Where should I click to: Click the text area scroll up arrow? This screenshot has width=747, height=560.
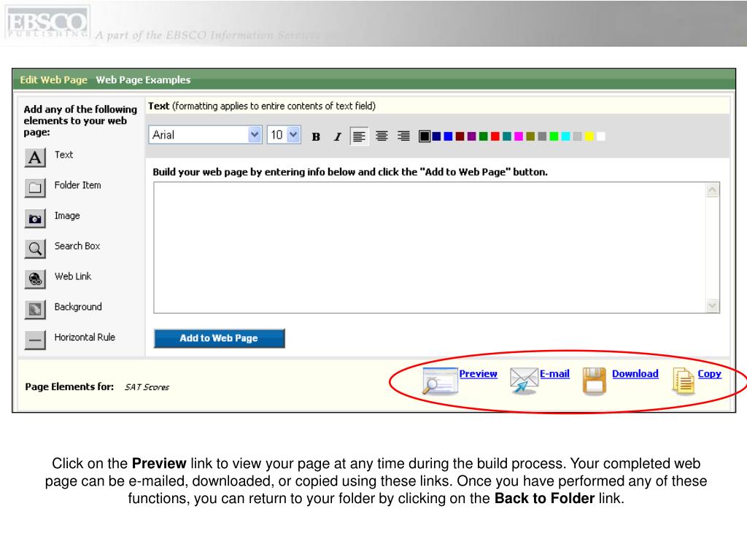712,190
